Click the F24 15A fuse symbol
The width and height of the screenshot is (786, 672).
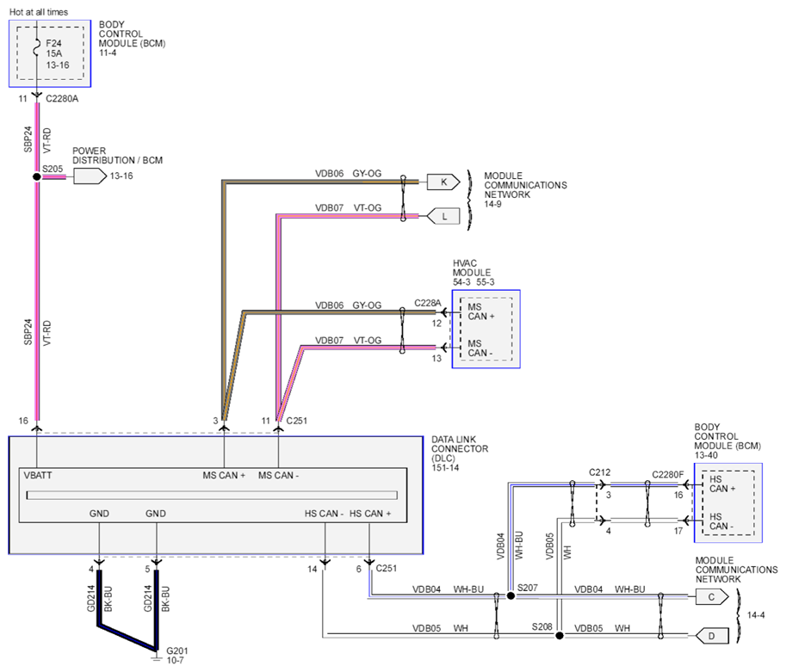tap(37, 50)
